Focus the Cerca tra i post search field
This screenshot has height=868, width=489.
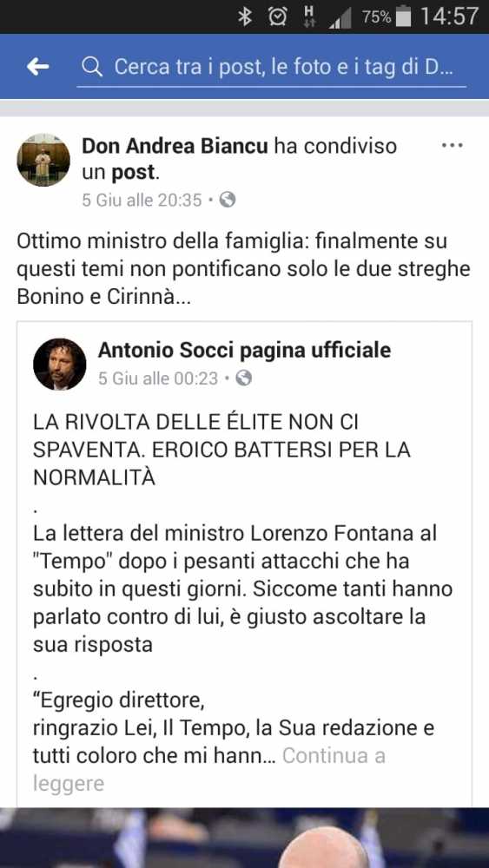(271, 68)
